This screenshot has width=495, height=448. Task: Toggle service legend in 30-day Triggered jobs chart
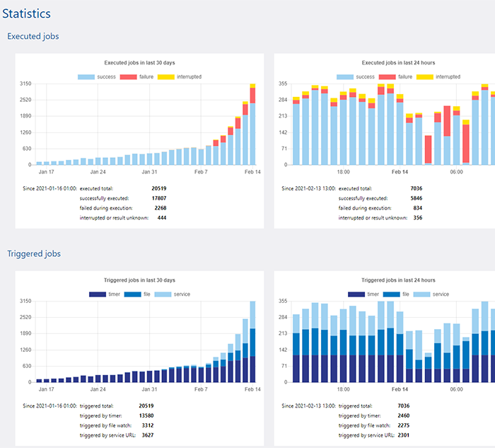pos(171,294)
